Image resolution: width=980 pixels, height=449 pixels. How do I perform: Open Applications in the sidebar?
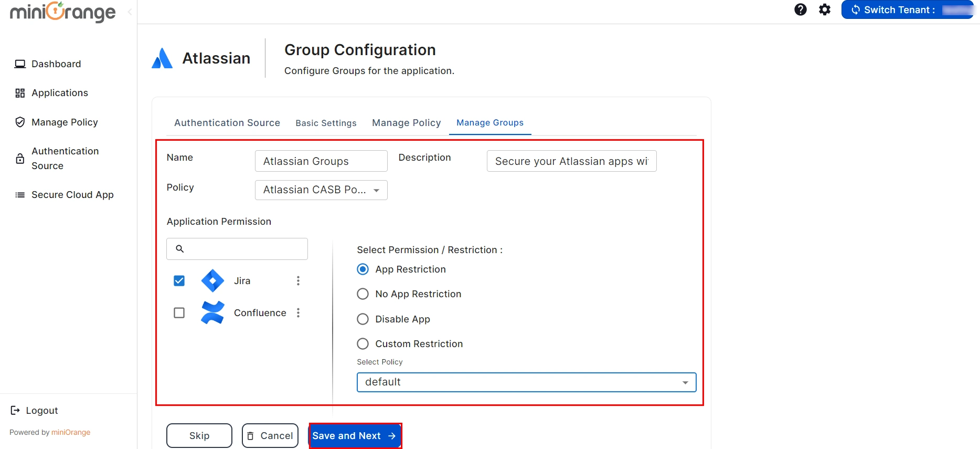click(x=60, y=93)
